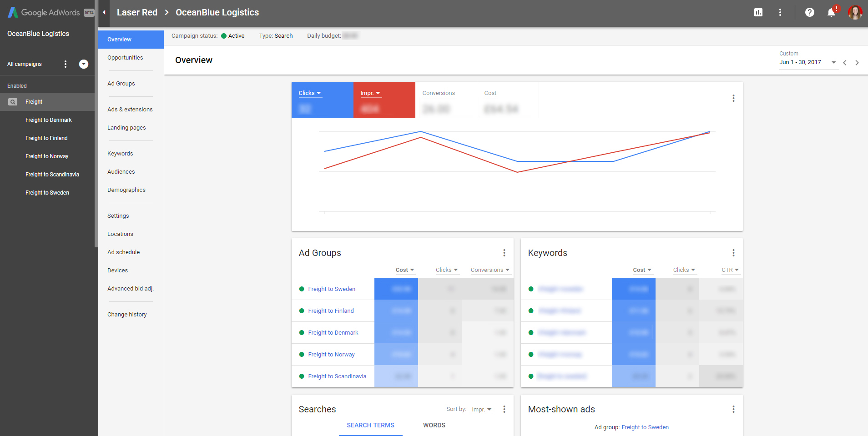Open Freight to Norway ad group link in table
Viewport: 868px width, 436px height.
pos(331,355)
